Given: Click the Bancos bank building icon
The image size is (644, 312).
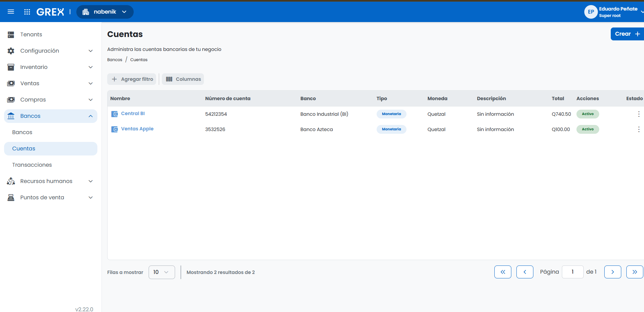Looking at the screenshot, I should coord(11,116).
